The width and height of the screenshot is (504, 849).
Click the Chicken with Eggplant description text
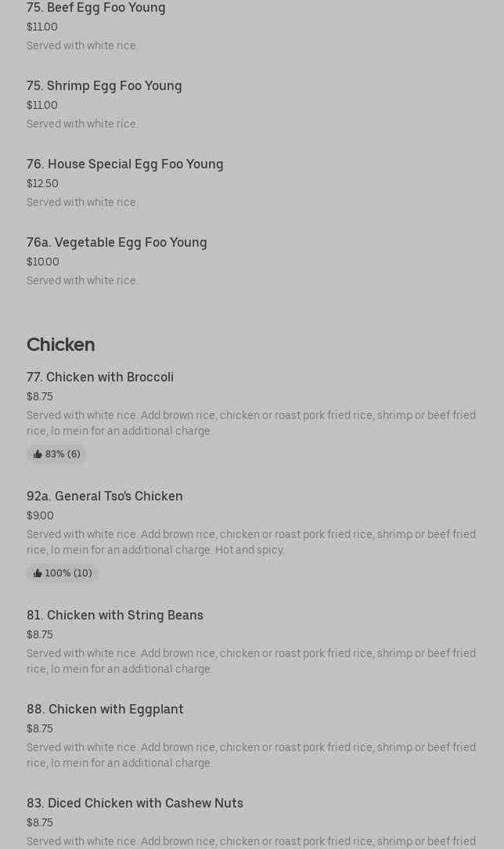251,755
